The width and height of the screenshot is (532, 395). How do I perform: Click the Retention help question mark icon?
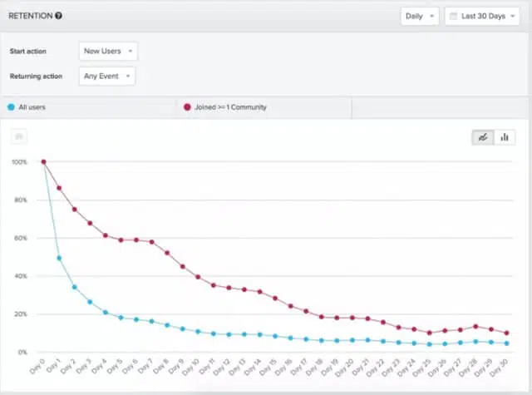[x=57, y=16]
